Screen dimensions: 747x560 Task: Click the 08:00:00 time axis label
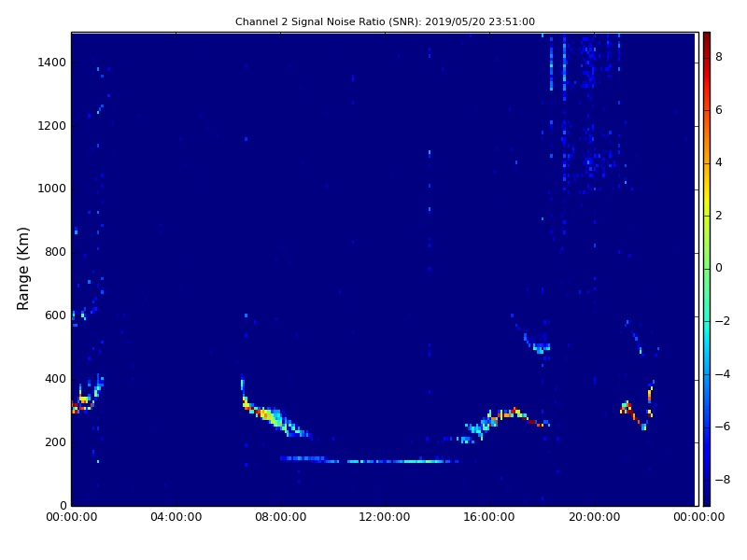point(281,517)
